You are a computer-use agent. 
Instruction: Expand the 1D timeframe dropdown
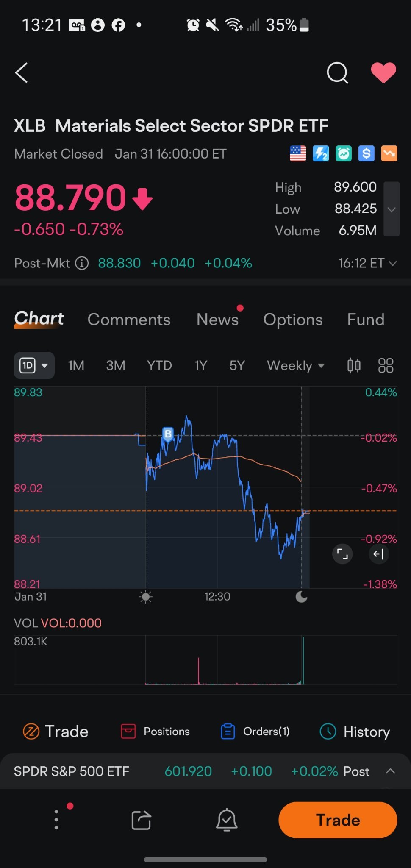click(34, 365)
